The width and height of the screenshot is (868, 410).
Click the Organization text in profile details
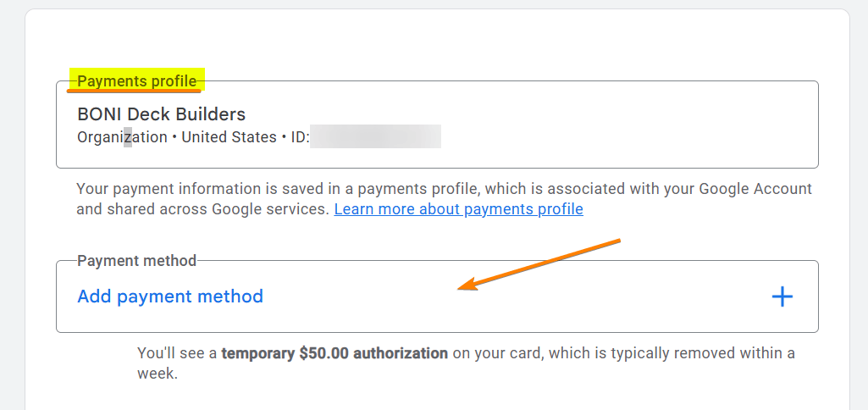coord(122,137)
